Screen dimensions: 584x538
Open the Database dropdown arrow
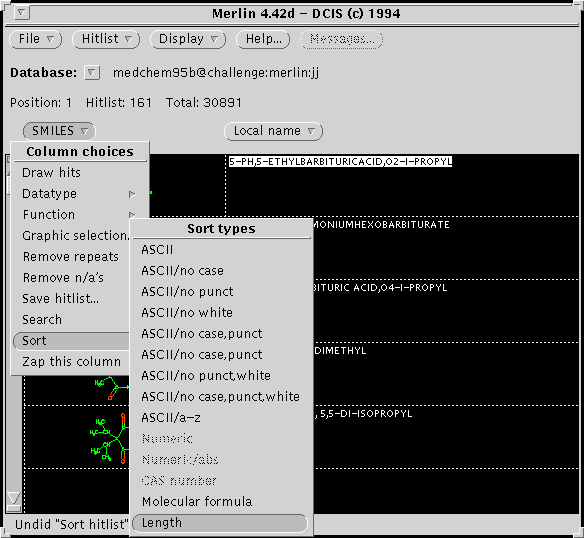92,72
